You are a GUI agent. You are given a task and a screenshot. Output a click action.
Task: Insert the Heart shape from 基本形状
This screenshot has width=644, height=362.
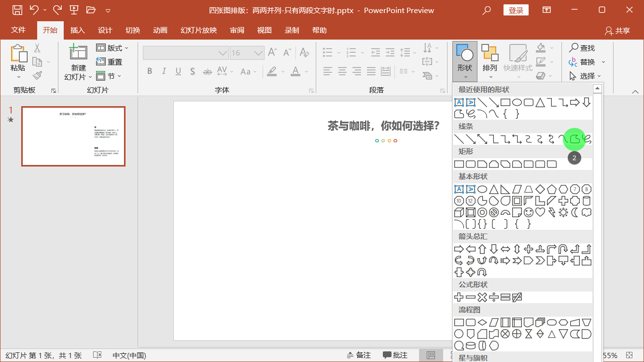540,212
